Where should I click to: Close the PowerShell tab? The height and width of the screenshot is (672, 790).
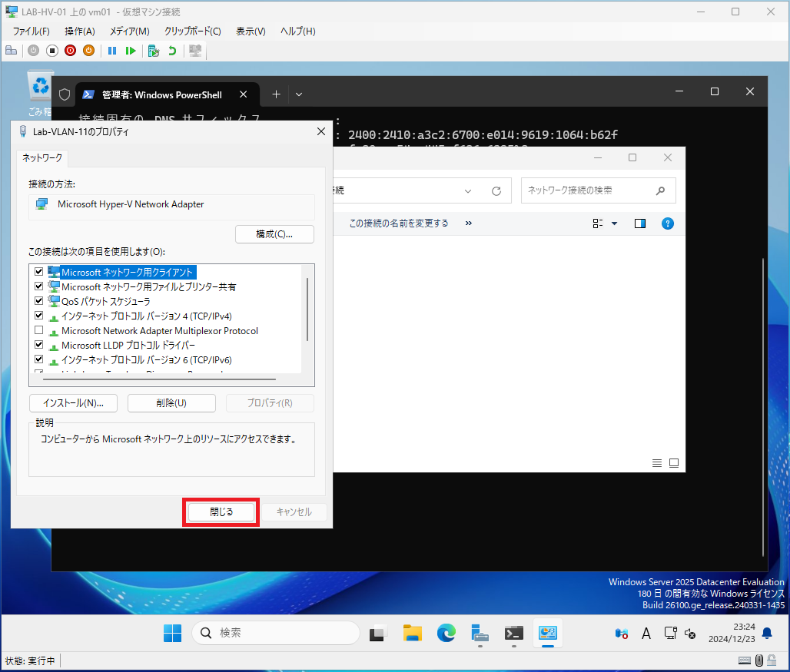coord(244,94)
